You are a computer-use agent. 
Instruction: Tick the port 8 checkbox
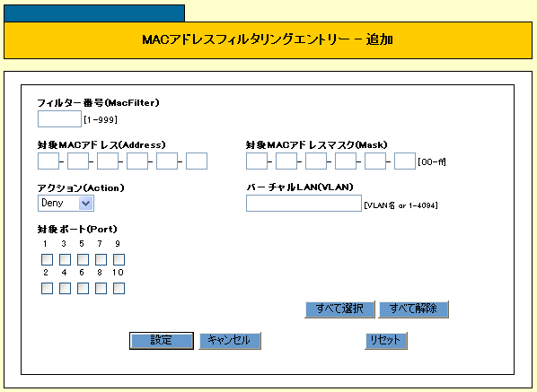click(x=101, y=288)
